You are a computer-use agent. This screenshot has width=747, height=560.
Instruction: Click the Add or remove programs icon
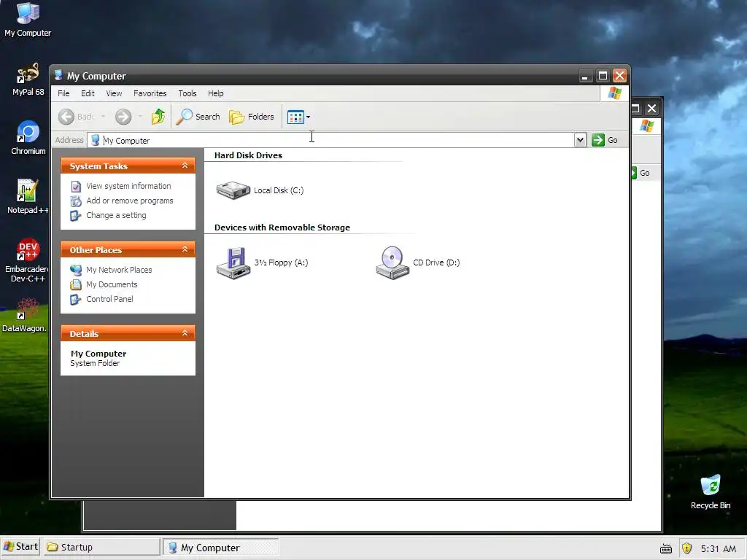pos(76,201)
